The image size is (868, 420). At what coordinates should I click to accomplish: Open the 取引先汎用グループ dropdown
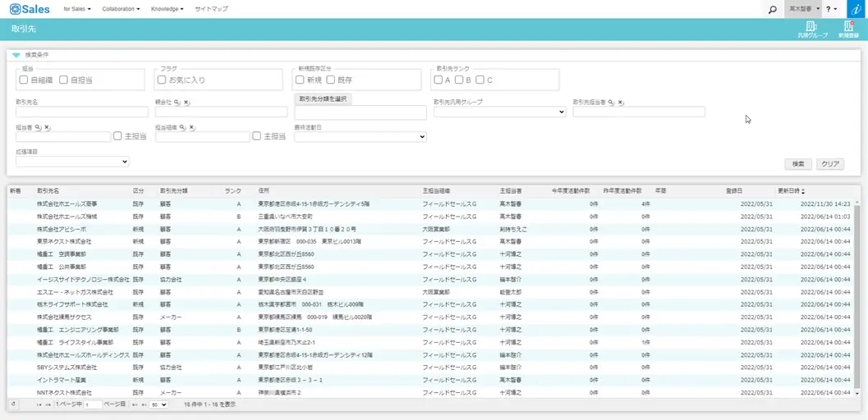(x=500, y=112)
